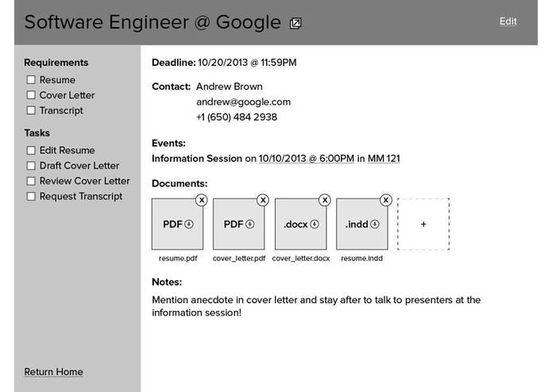Open the .indd document tile
Viewport: 552px width, 392px height.
coord(362,225)
